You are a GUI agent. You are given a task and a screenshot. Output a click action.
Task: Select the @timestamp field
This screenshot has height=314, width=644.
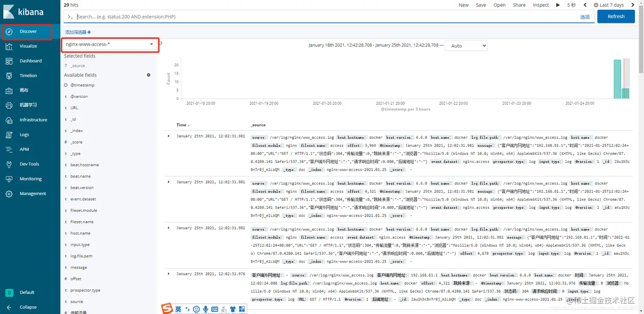pos(82,85)
